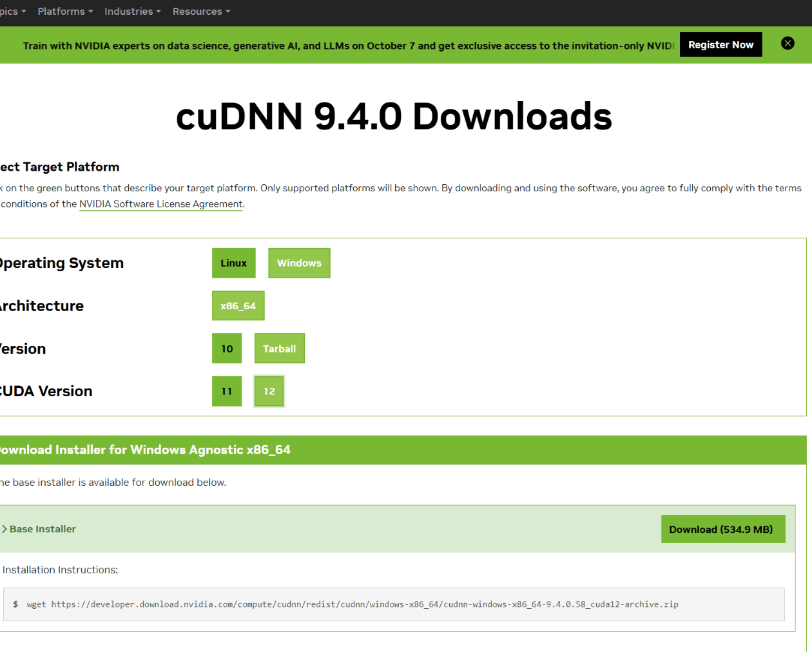Open the Resources menu
This screenshot has height=652, width=812.
click(201, 12)
